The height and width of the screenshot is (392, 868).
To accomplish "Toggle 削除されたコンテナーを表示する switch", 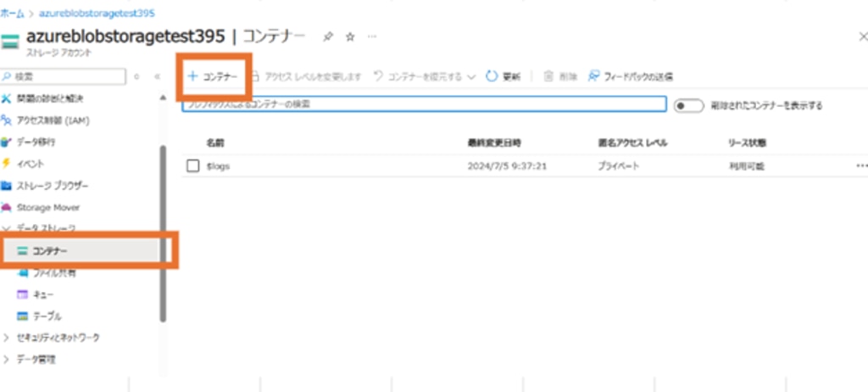I will pyautogui.click(x=688, y=105).
